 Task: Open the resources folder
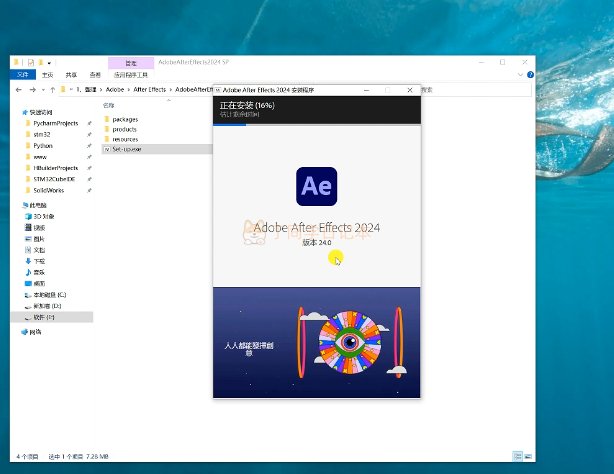click(125, 139)
